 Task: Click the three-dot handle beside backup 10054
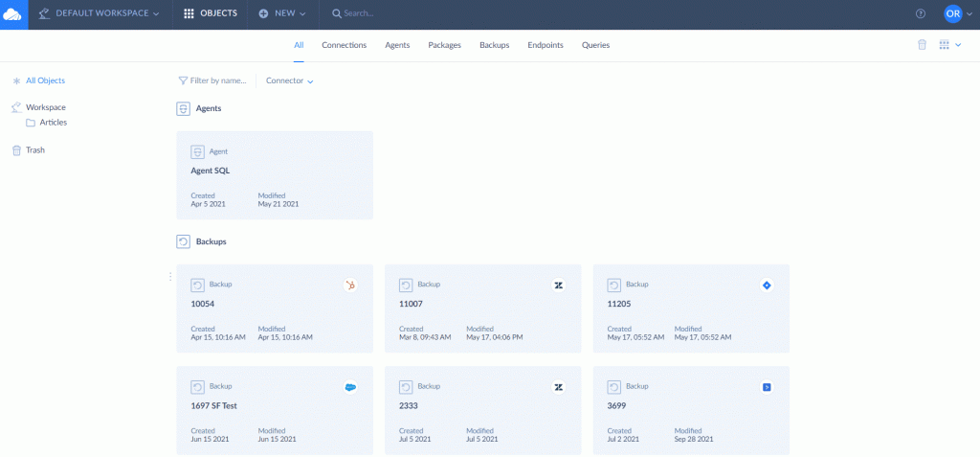click(170, 277)
